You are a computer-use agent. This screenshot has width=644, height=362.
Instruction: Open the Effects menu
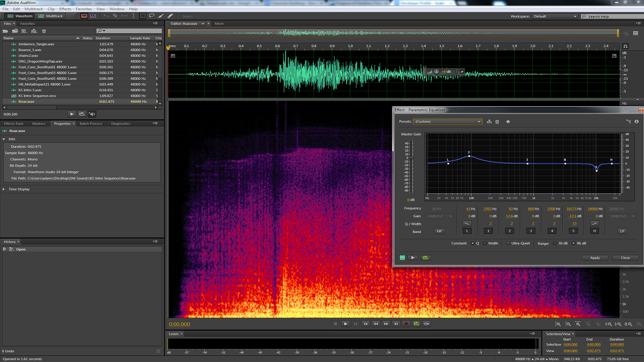click(x=65, y=9)
